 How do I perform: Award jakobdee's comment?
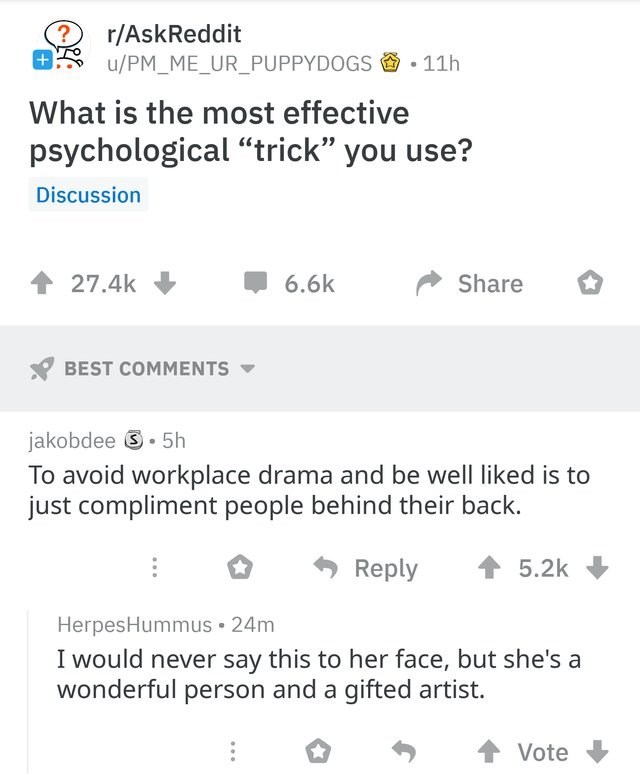point(240,567)
